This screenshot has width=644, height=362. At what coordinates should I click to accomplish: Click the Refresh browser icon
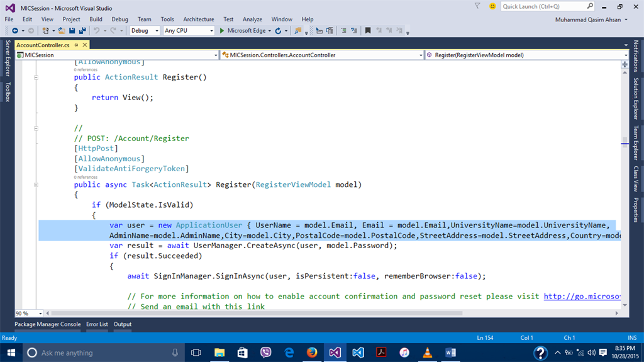click(279, 30)
